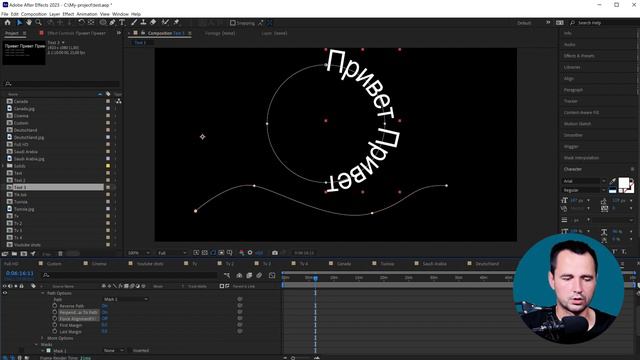Open the Effect menu
This screenshot has height=360, width=640.
coord(68,14)
